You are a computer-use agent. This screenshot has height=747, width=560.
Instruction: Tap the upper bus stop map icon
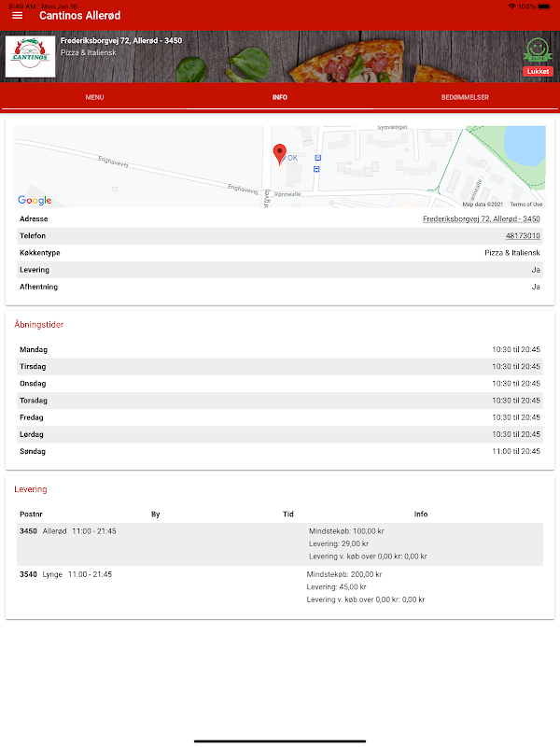point(317,158)
